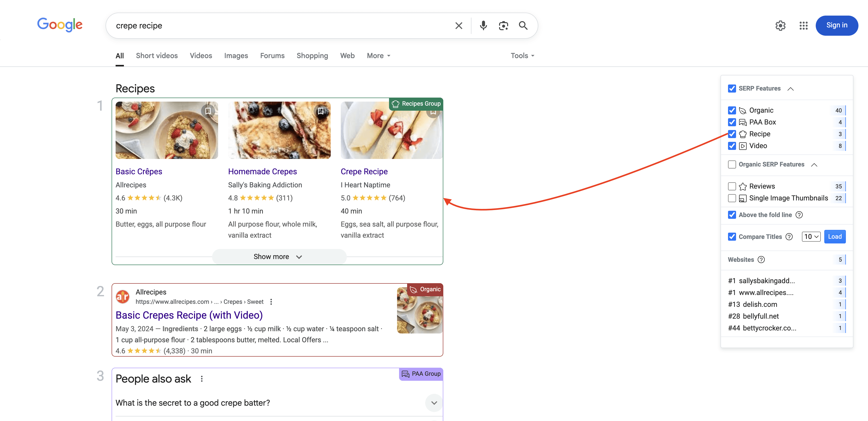Open the Google apps grid
The width and height of the screenshot is (868, 421).
(x=804, y=26)
